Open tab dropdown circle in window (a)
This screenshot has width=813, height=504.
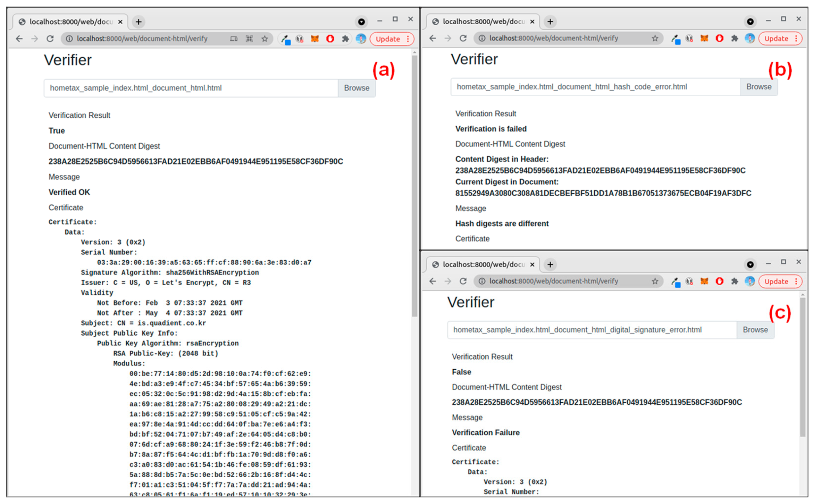tap(361, 22)
